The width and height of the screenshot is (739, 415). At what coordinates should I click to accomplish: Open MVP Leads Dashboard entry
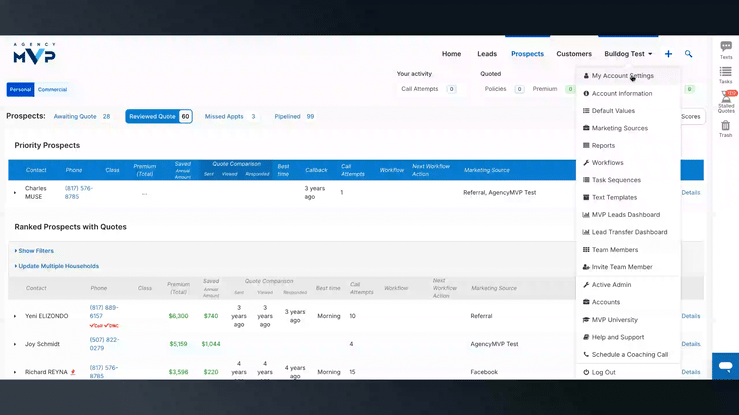coord(625,215)
